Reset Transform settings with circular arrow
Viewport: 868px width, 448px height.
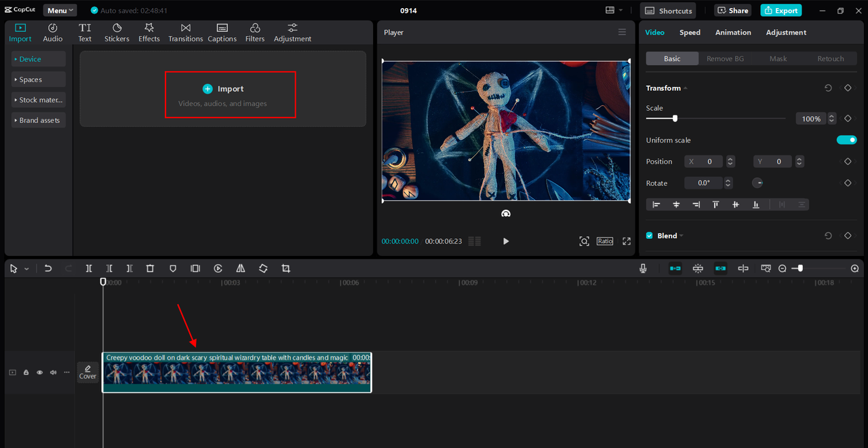pyautogui.click(x=828, y=88)
